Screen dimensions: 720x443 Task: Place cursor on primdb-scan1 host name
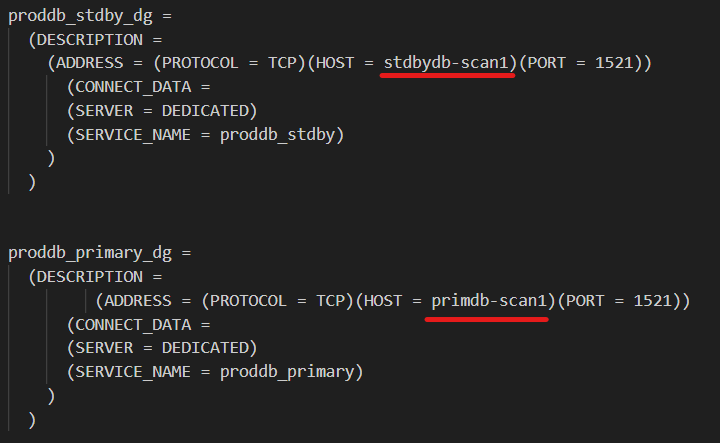click(x=489, y=301)
